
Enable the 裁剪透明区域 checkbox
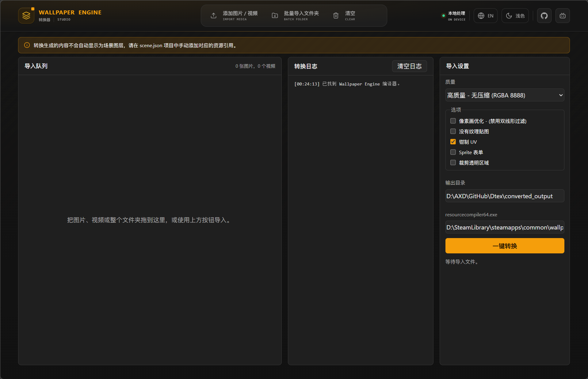(x=453, y=162)
